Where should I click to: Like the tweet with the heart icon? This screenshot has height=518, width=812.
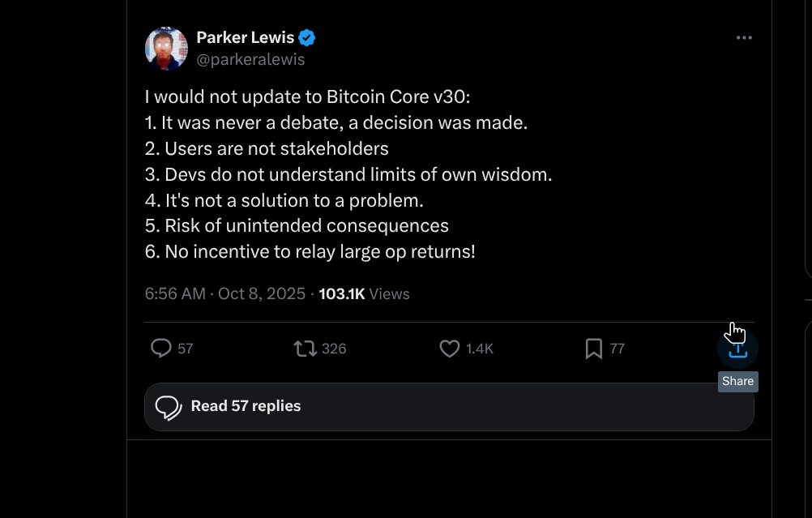[x=449, y=349]
